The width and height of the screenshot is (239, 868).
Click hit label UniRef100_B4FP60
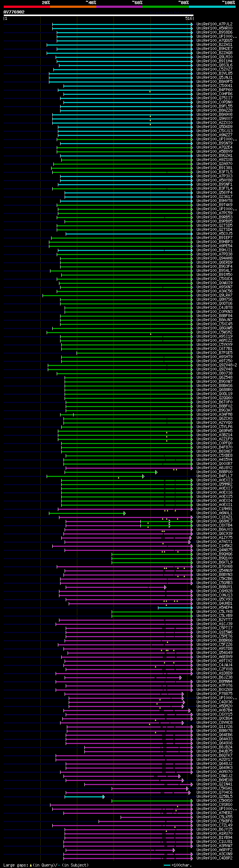point(214,90)
